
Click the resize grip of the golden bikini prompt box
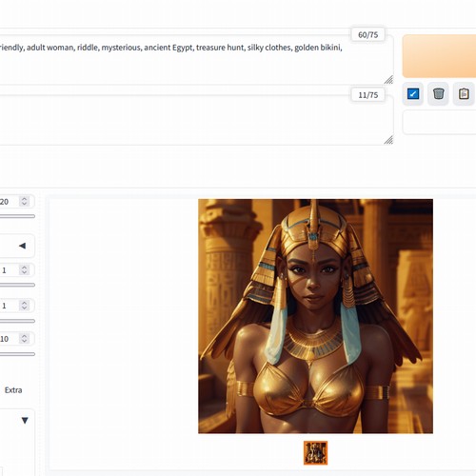388,80
